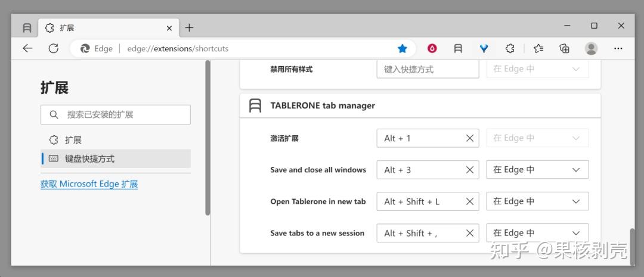
Task: Open the 键盘快捷方式 sidebar item
Action: coord(116,158)
